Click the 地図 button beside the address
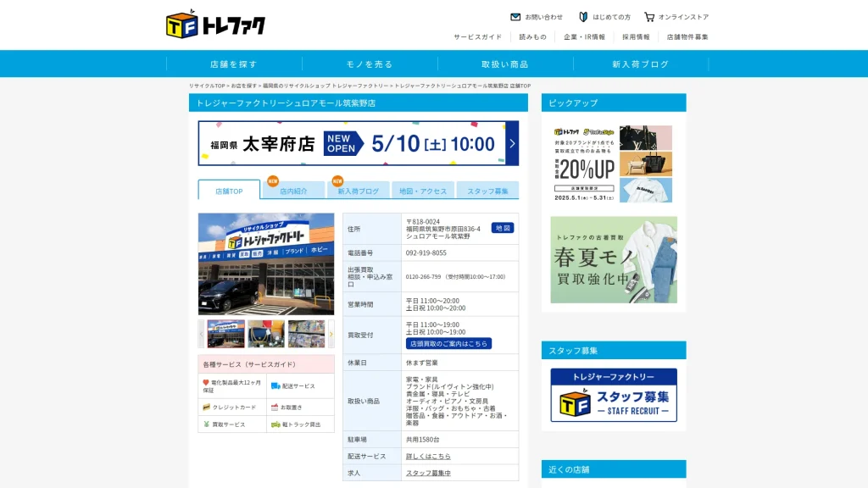Screen dimensions: 868x488 [x=503, y=228]
